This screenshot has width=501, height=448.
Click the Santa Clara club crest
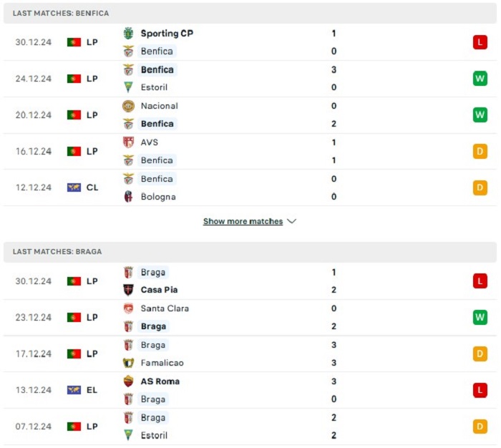click(128, 308)
